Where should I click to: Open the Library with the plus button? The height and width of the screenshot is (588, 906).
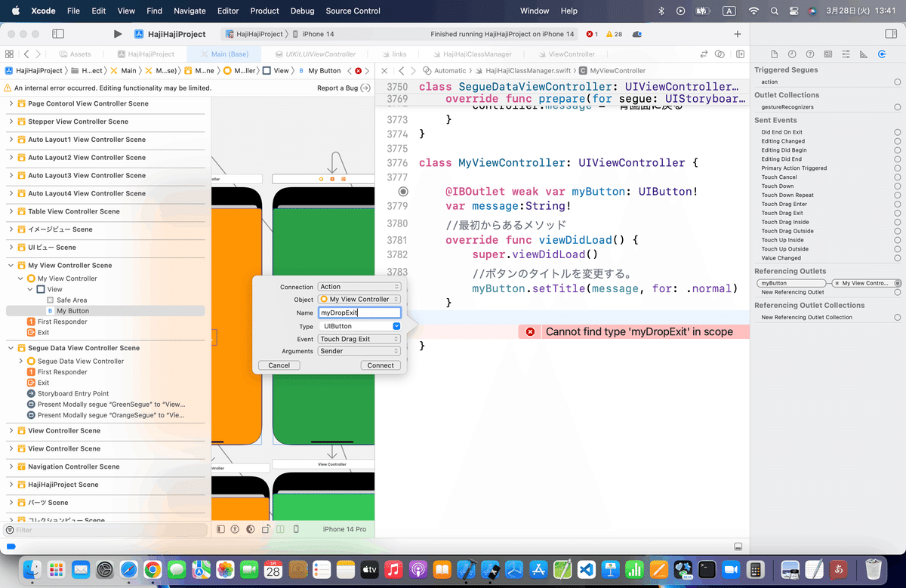pos(738,34)
